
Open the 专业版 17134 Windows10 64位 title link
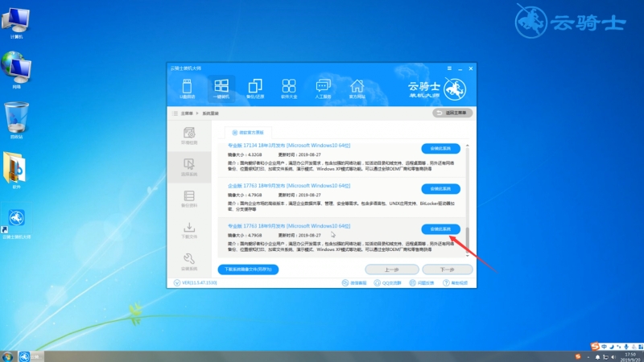[289, 146]
